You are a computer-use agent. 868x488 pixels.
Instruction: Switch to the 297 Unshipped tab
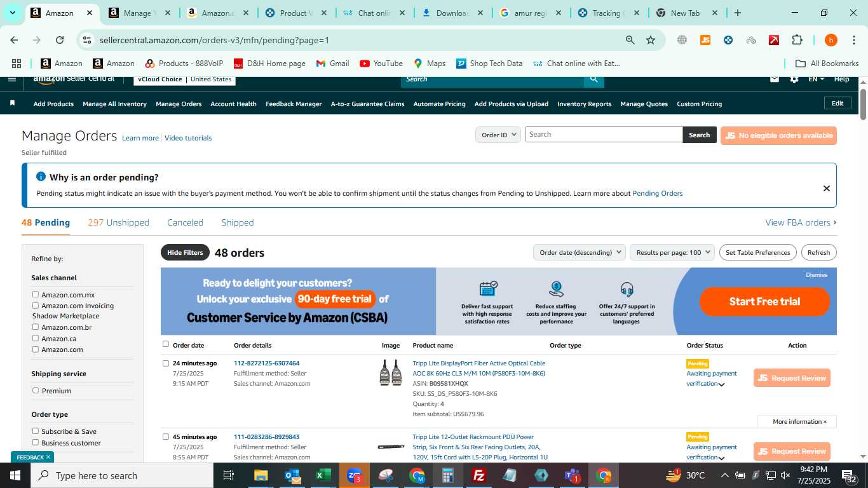pyautogui.click(x=119, y=222)
